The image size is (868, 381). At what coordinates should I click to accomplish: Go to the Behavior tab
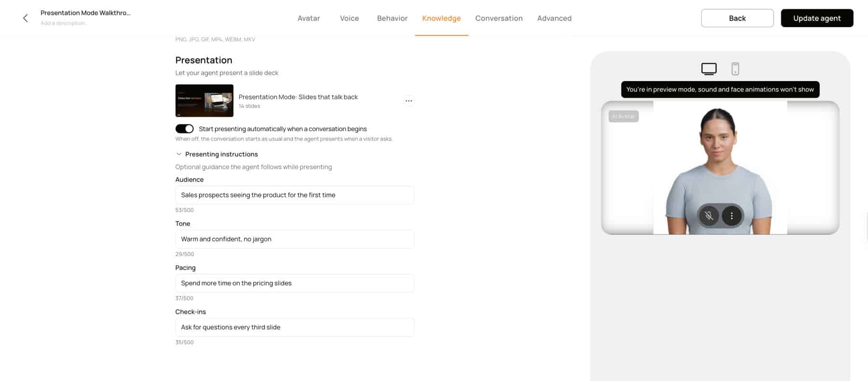392,18
